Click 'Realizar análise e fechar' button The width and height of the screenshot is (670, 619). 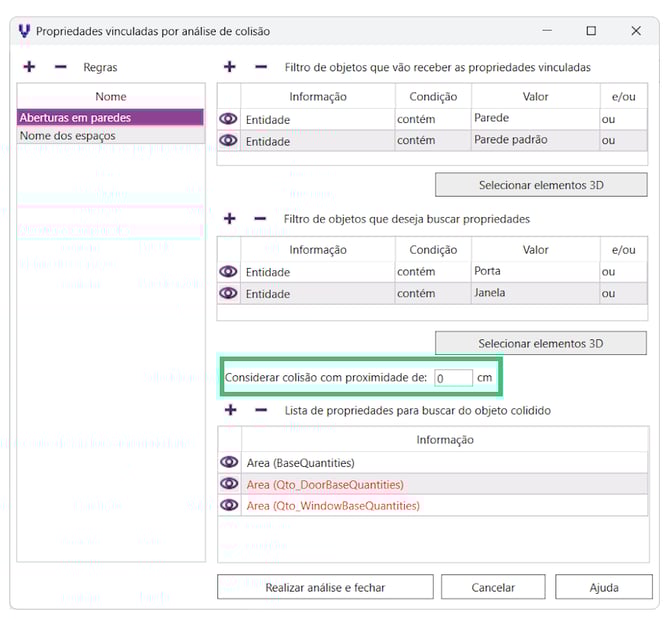pyautogui.click(x=325, y=587)
